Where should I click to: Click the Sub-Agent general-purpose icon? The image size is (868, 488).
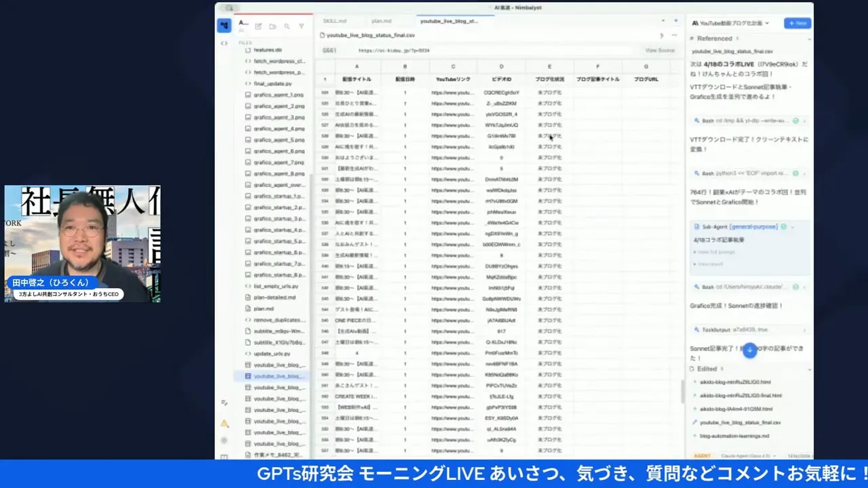coord(697,227)
